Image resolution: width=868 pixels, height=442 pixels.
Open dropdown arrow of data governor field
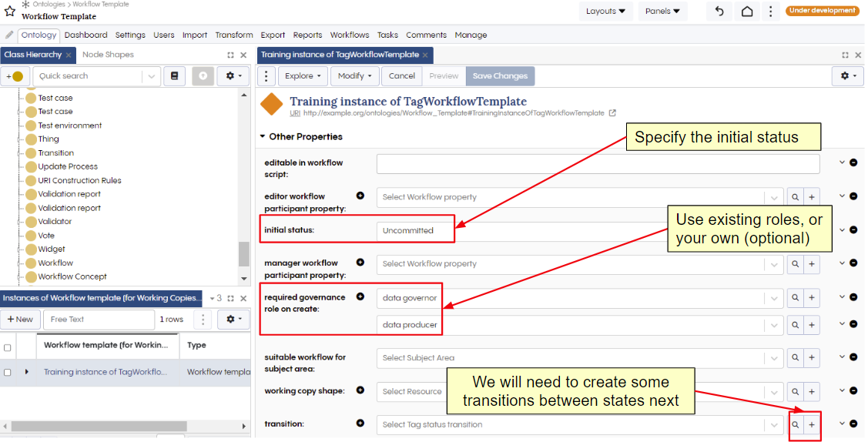point(774,298)
